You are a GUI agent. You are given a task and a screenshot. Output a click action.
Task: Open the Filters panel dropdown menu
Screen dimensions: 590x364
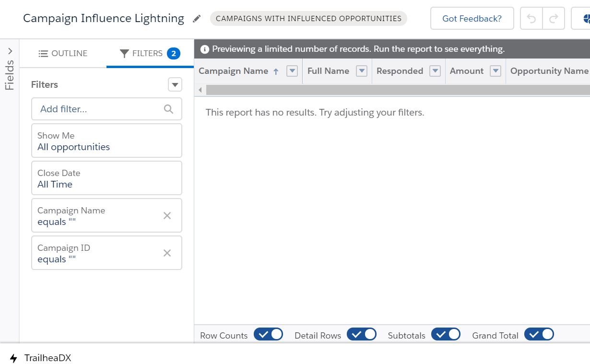pos(175,85)
